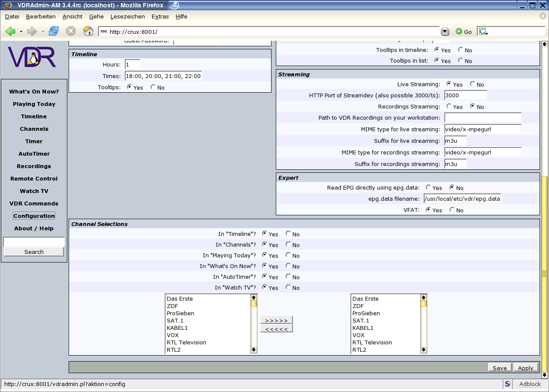Click the S icon in status bar
The width and height of the screenshot is (549, 392).
(x=507, y=384)
